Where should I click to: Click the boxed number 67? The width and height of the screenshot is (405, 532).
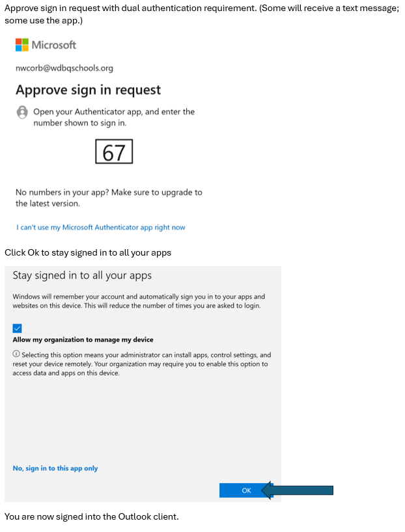(114, 152)
